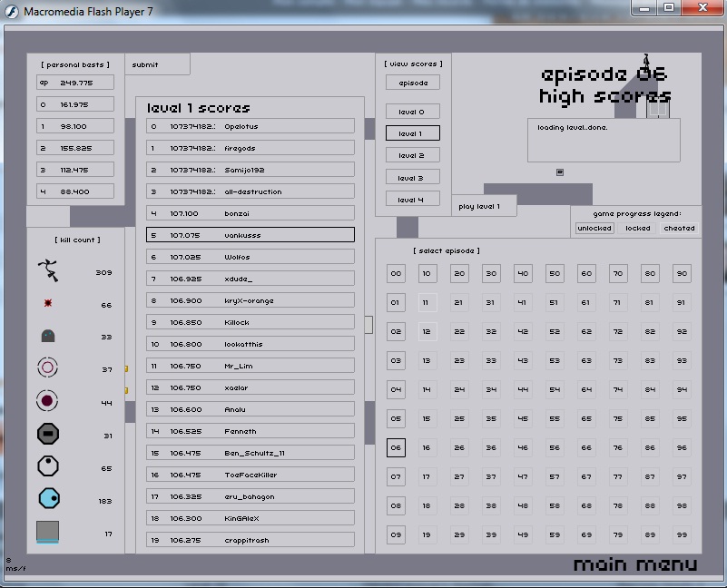Click the gray thwump block icon
727x588 pixels.
pyautogui.click(x=47, y=533)
